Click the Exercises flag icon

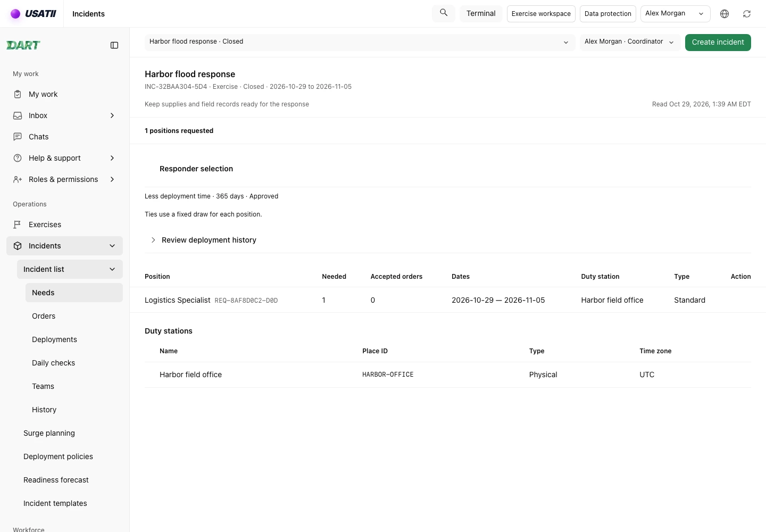(18, 225)
